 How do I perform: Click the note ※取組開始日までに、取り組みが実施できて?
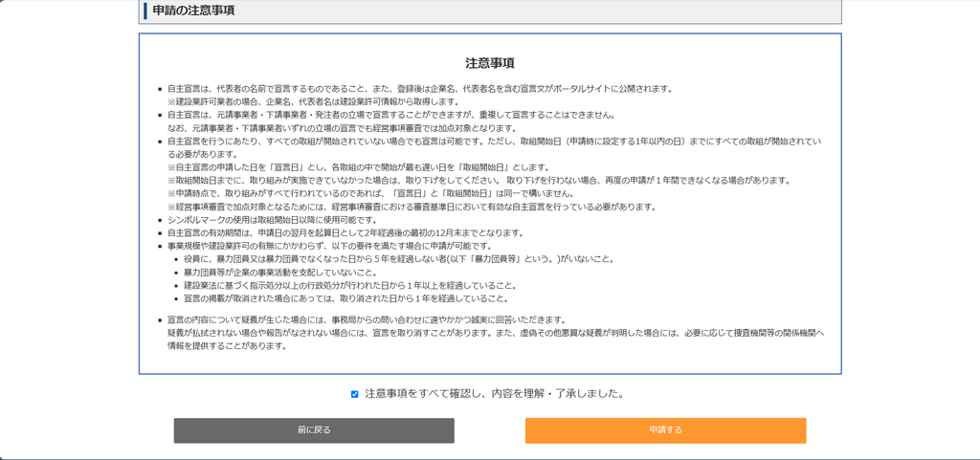click(479, 181)
